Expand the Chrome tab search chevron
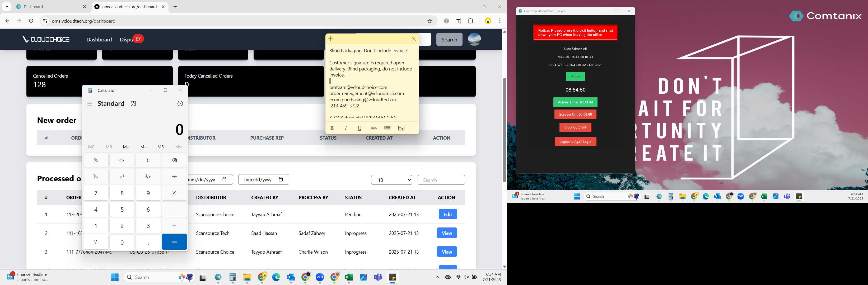This screenshot has width=868, height=285. [x=7, y=7]
